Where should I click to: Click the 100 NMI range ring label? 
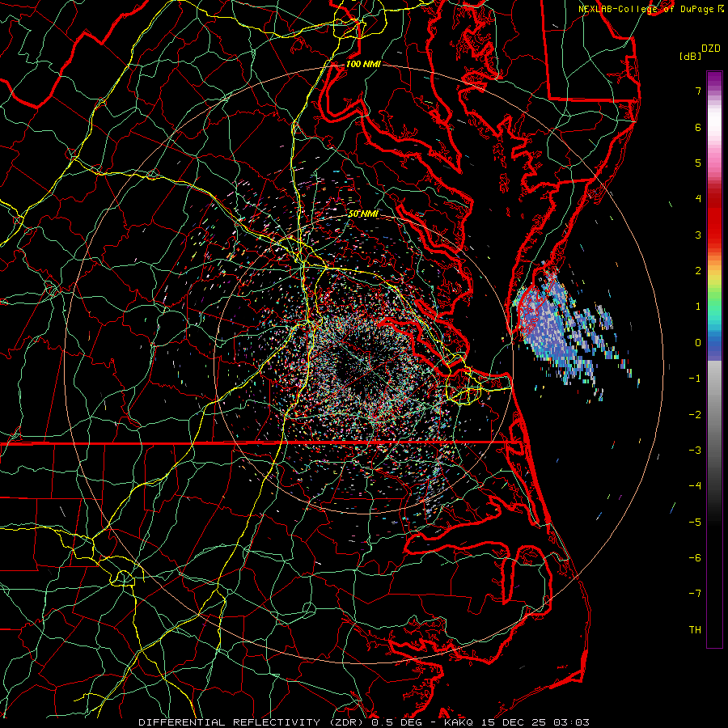point(363,64)
